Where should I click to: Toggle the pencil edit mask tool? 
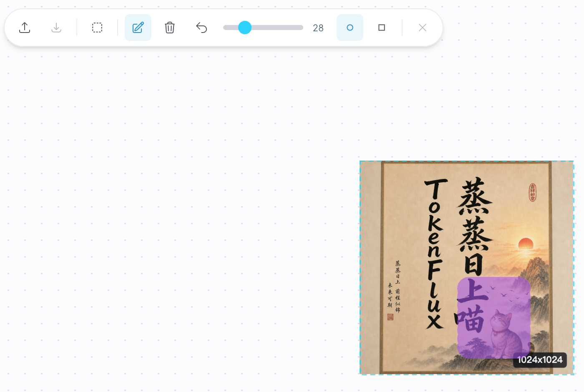138,28
